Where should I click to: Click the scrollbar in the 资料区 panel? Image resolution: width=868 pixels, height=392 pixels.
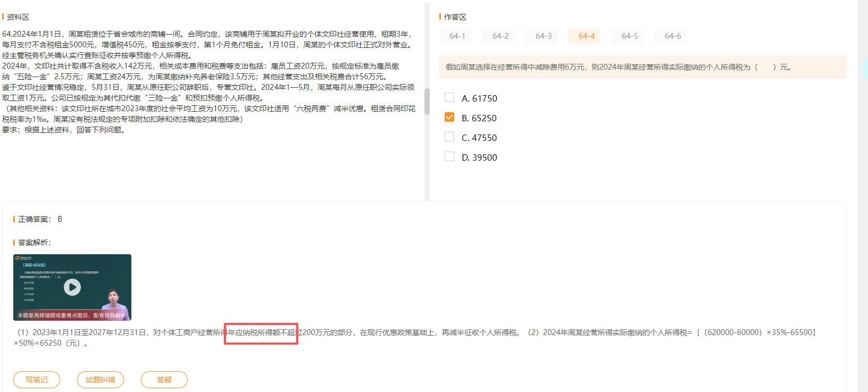[427, 101]
